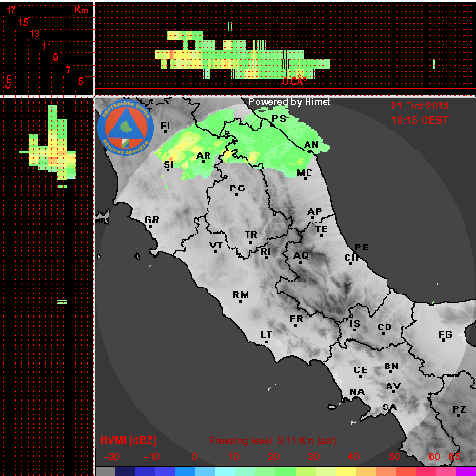Click the IS city label on the map
This screenshot has width=476, height=476.
(x=355, y=324)
